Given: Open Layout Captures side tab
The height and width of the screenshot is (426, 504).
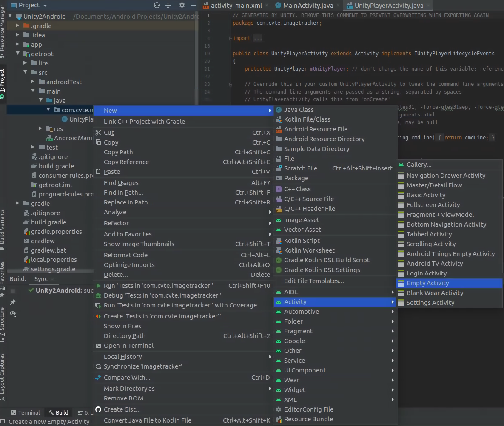Looking at the screenshot, I should [3, 377].
